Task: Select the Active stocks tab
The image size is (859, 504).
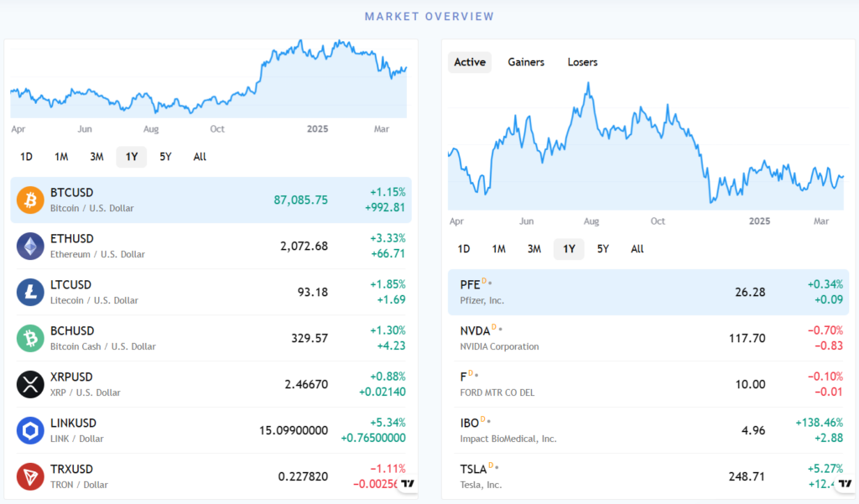Action: coord(470,62)
